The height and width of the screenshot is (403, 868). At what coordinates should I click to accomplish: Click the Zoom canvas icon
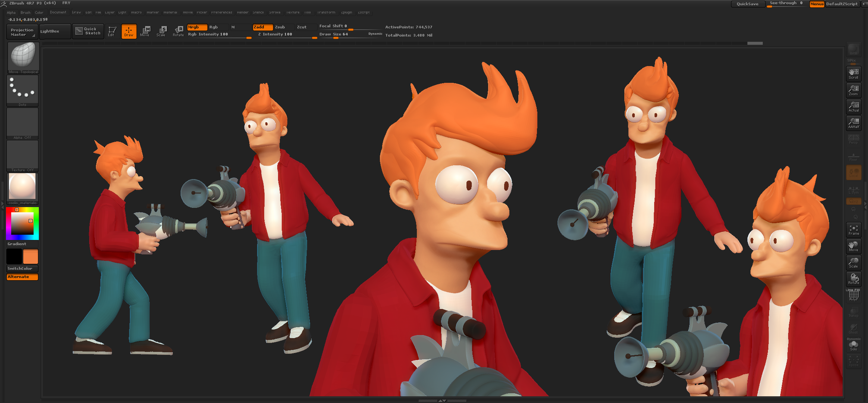click(854, 90)
